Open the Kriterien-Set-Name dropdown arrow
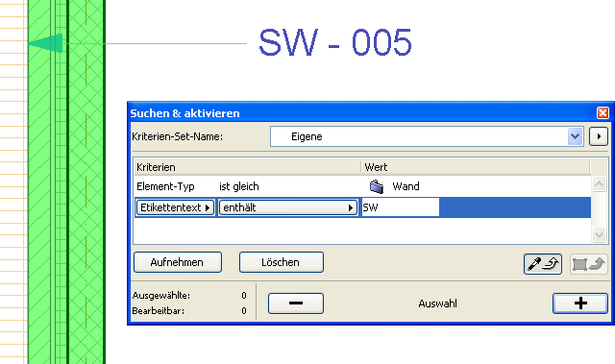 [575, 136]
